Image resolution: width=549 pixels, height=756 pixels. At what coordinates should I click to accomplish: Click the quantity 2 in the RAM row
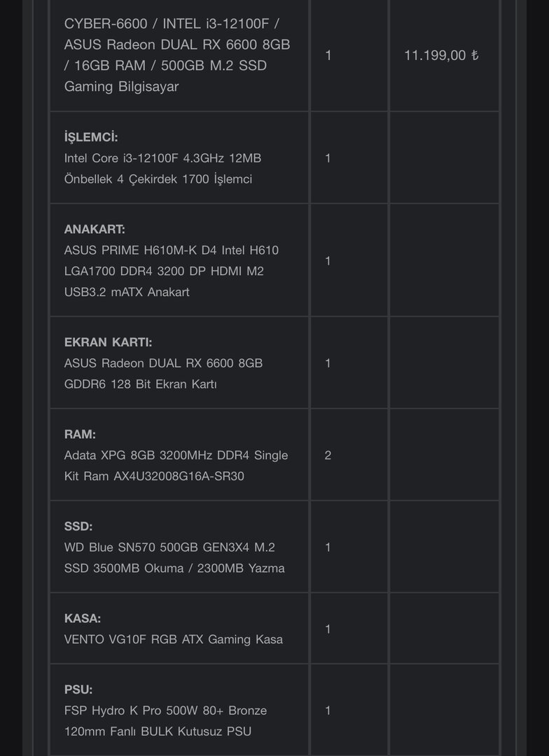(328, 455)
